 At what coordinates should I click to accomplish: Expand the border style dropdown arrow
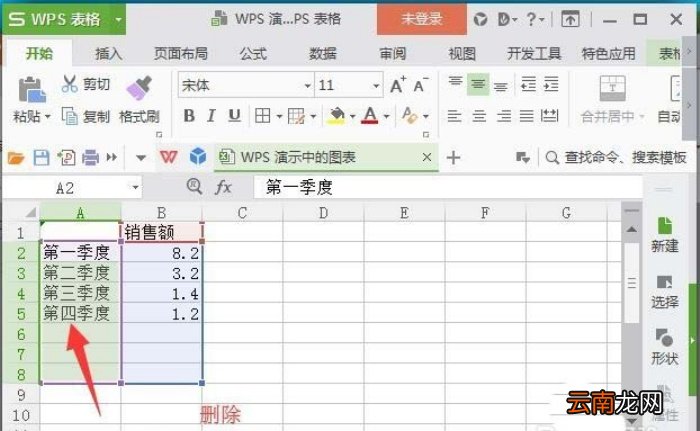[x=279, y=117]
